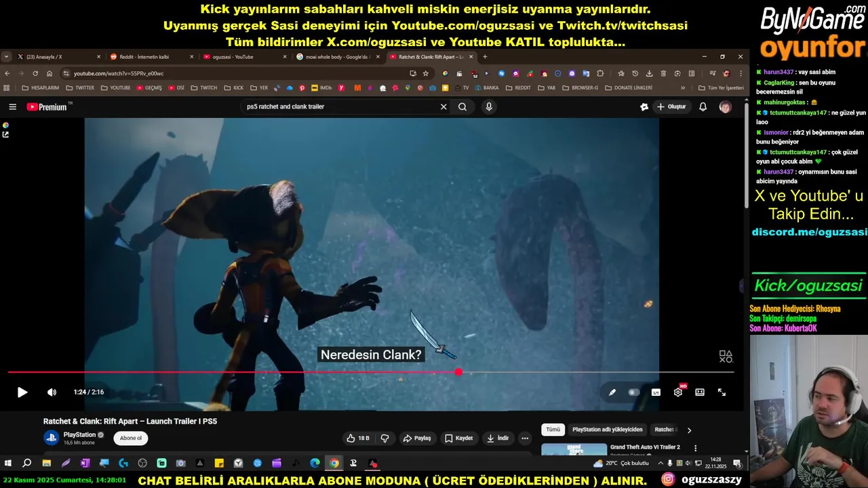Play the Ratchet & Clank trailer video
Screen dimensions: 868x488
pyautogui.click(x=22, y=392)
